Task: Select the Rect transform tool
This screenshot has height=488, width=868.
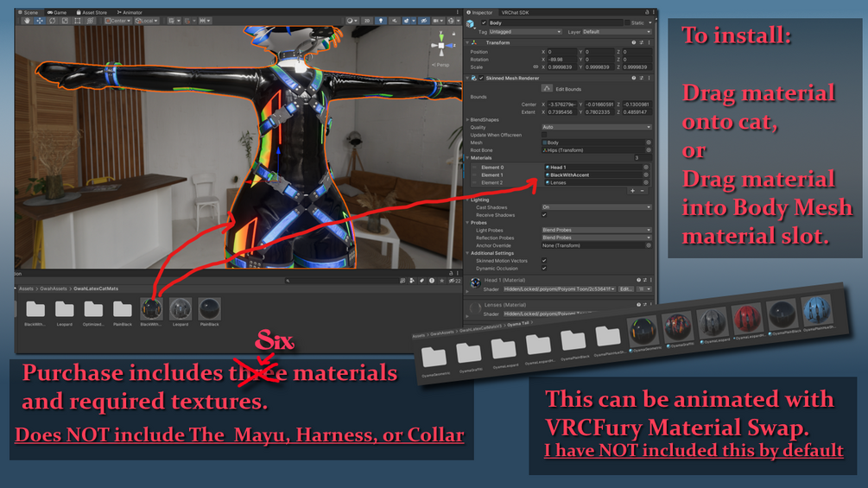Action: click(78, 21)
